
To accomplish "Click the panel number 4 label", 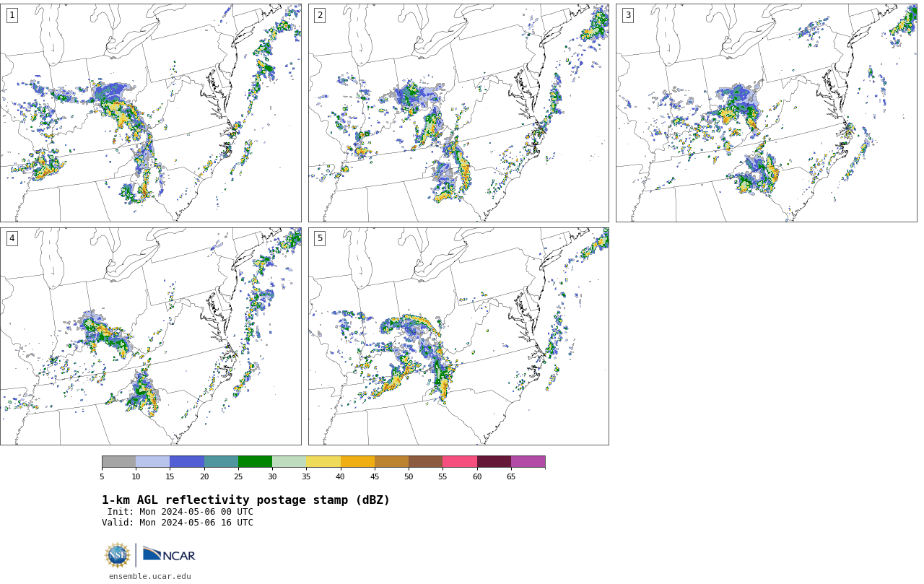I will 12,238.
